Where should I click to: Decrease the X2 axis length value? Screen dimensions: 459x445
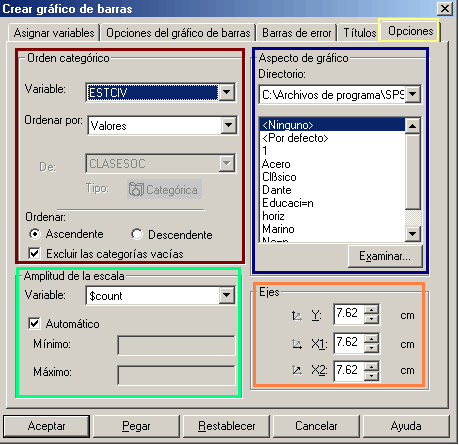(371, 376)
